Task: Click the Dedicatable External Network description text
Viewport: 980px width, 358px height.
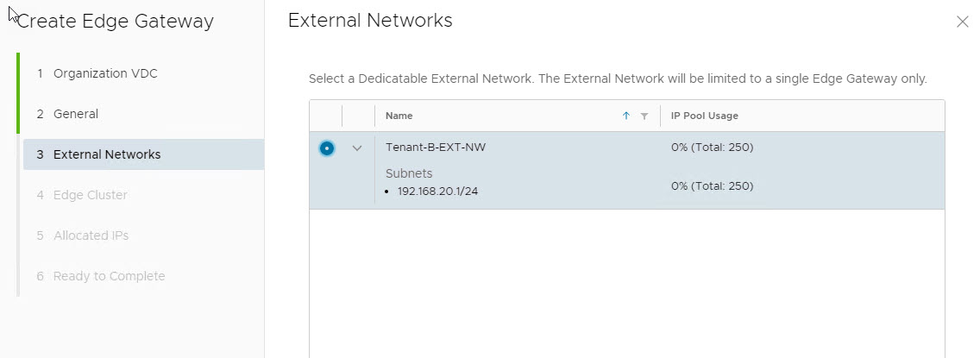Action: (618, 79)
